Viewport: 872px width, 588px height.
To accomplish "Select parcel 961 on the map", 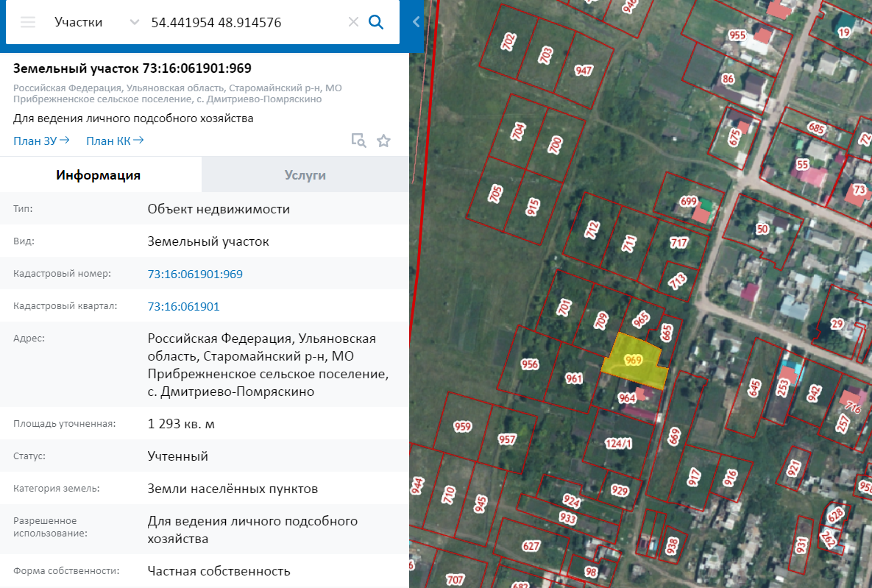I will [573, 378].
